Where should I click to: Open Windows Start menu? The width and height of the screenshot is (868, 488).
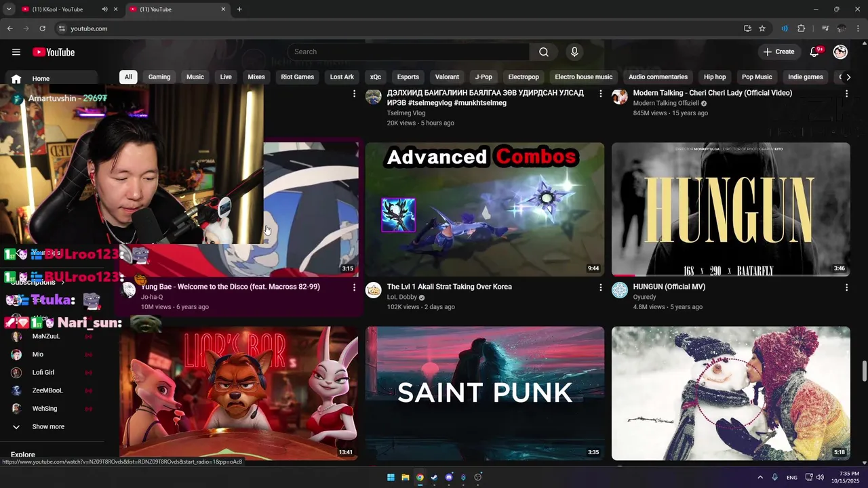[391, 477]
